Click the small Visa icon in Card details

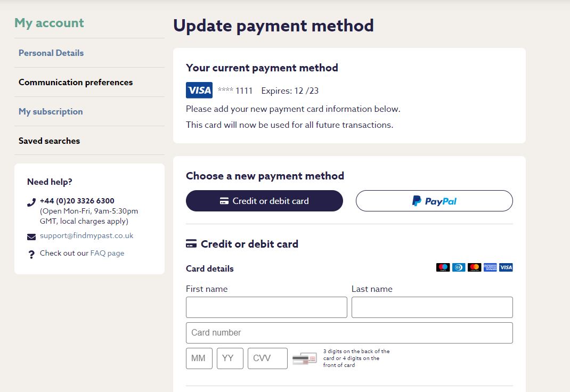(506, 267)
